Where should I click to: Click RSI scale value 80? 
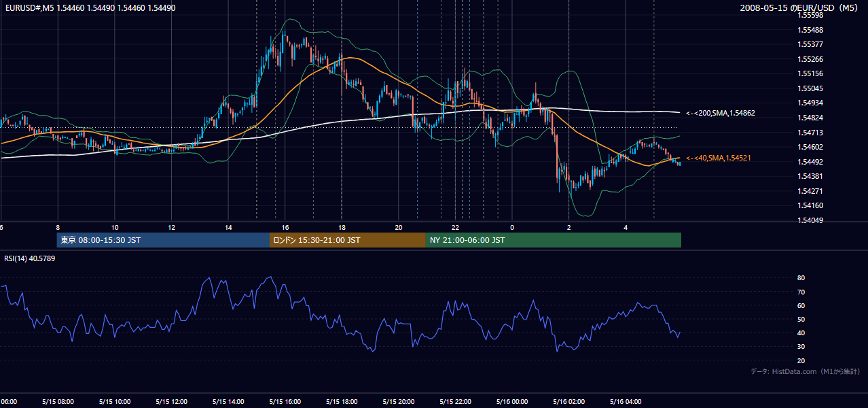(x=801, y=278)
